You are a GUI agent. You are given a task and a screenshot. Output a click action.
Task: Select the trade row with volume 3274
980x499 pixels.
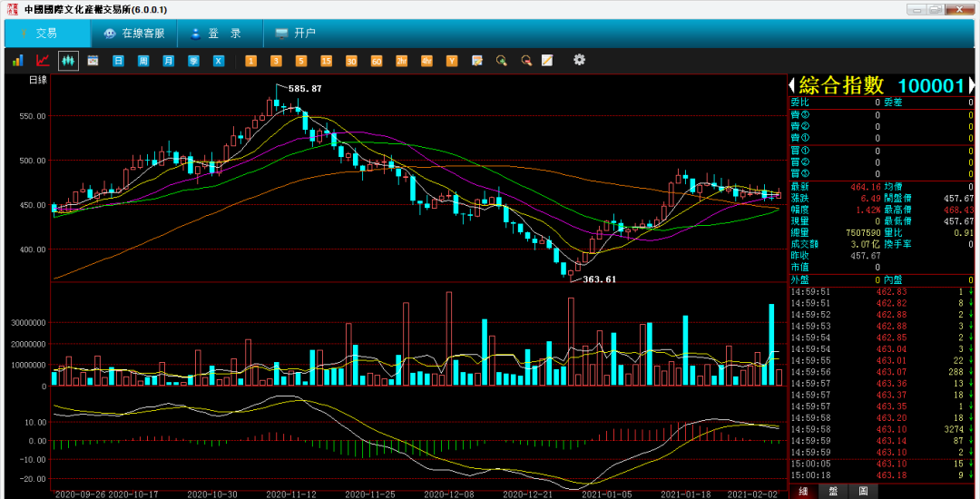(881, 429)
